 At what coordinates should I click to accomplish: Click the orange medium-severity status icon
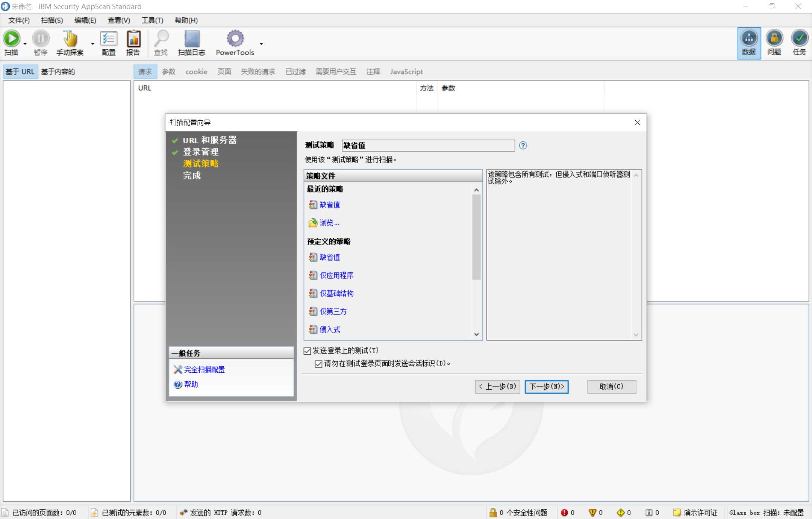[592, 513]
